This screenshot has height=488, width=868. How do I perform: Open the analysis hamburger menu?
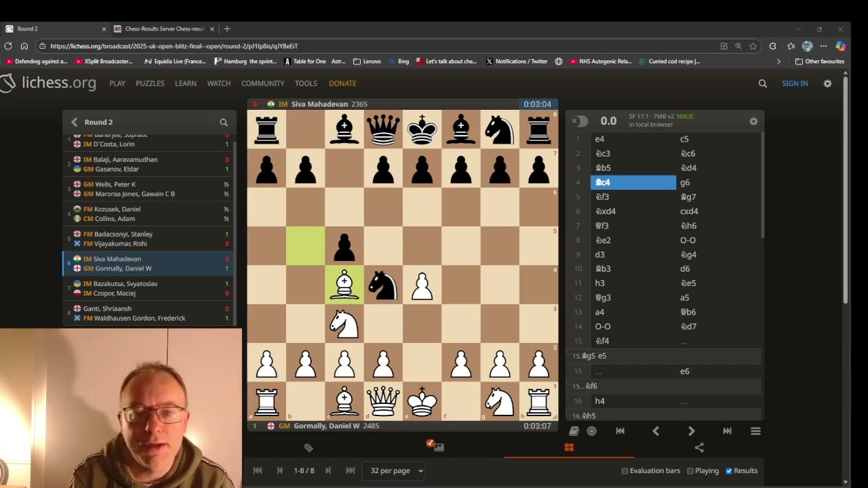[755, 431]
